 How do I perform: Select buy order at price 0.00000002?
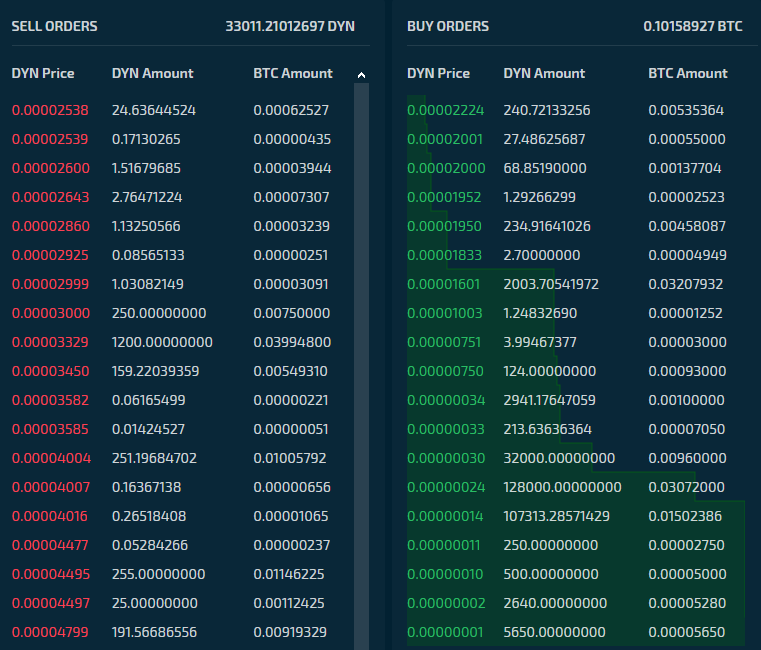576,603
